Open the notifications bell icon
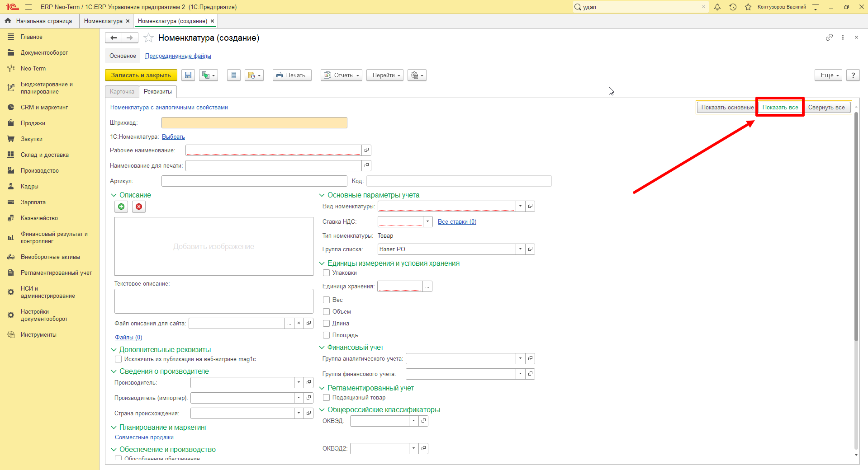 point(717,7)
